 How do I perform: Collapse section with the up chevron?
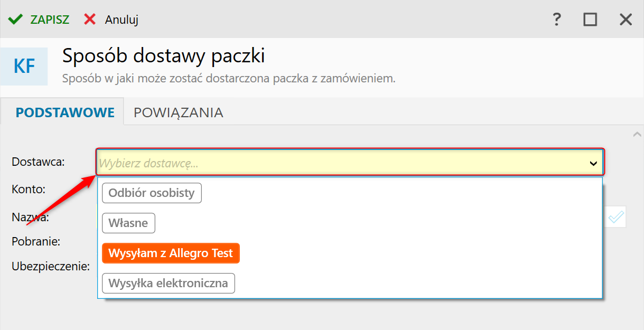click(x=637, y=135)
